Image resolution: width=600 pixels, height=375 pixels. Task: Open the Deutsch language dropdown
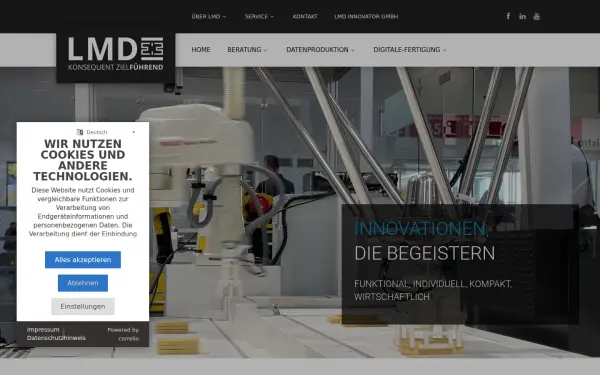coord(106,132)
